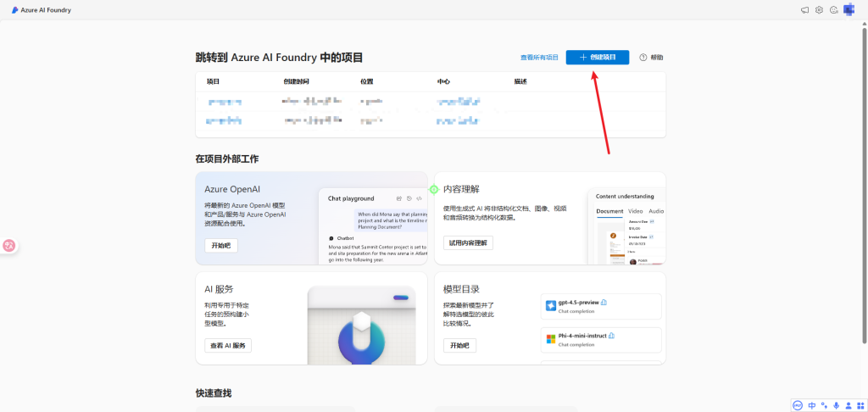Click the 创建时间 column header

click(x=296, y=81)
